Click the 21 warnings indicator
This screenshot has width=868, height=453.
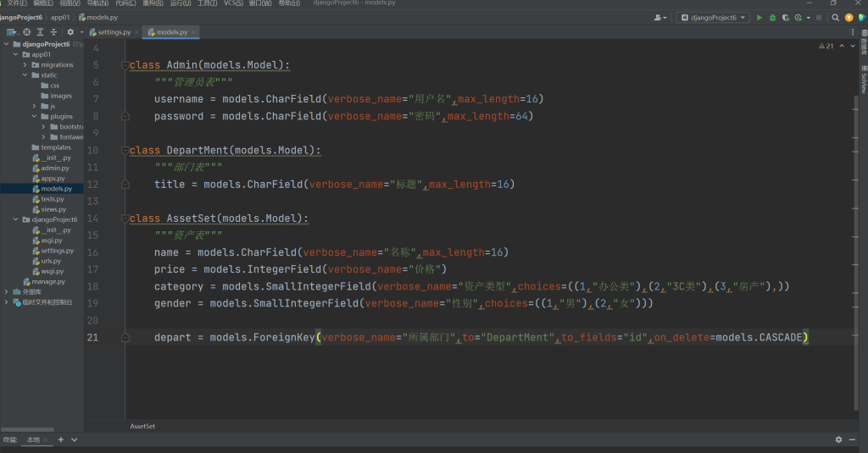826,46
